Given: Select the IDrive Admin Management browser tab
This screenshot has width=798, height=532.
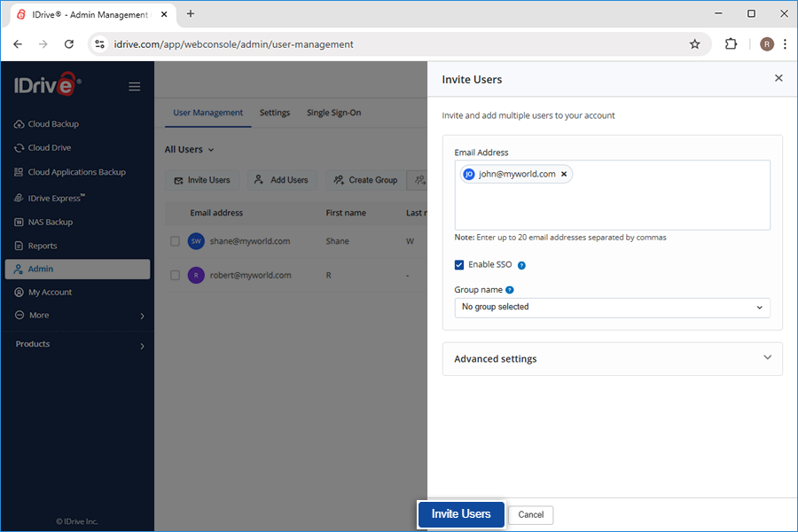Looking at the screenshot, I should coord(92,15).
